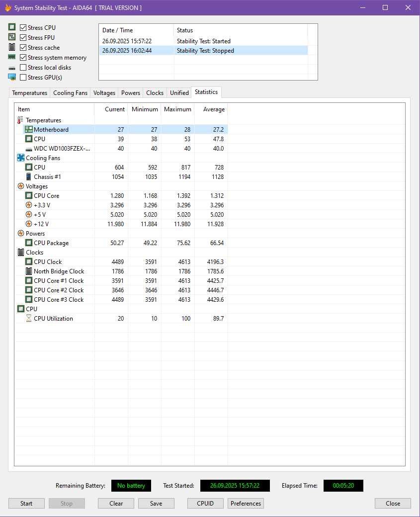Click the CPU Package power row icon
The width and height of the screenshot is (420, 517).
(x=29, y=243)
